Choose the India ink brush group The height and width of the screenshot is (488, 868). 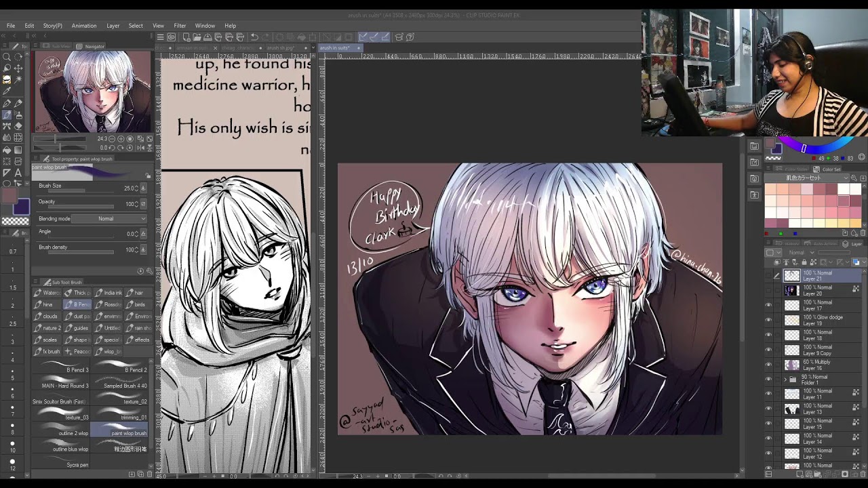(x=108, y=293)
